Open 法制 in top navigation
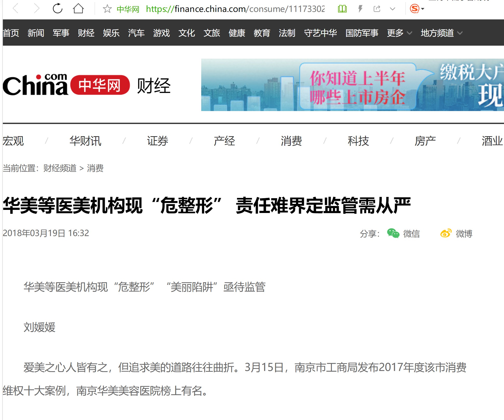 [287, 33]
